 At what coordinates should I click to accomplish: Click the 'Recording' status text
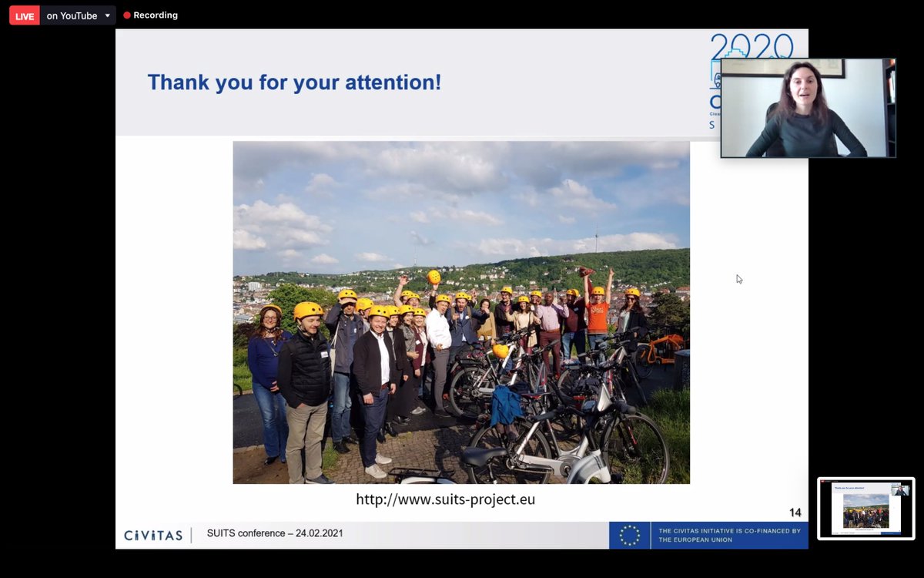pos(156,15)
